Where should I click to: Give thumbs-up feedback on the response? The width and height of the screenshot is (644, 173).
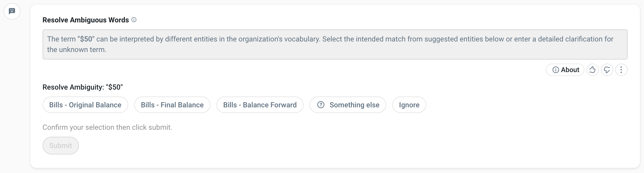click(x=593, y=70)
